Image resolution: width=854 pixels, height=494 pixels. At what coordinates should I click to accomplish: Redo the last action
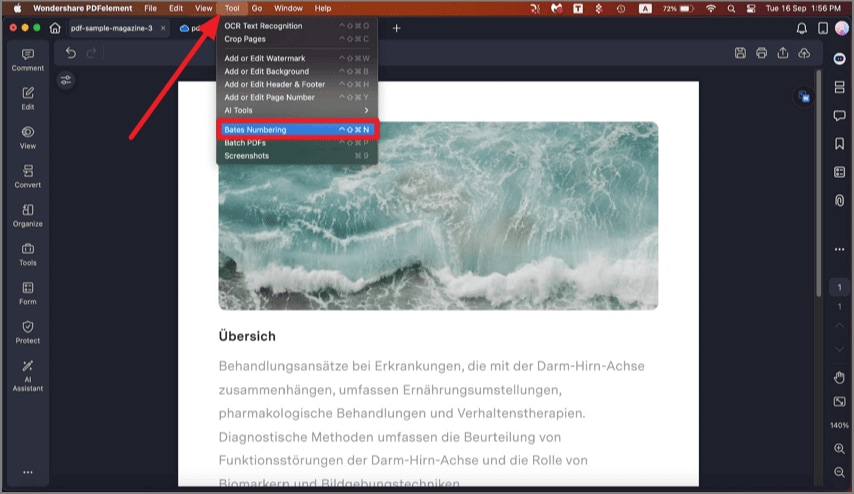pos(92,53)
